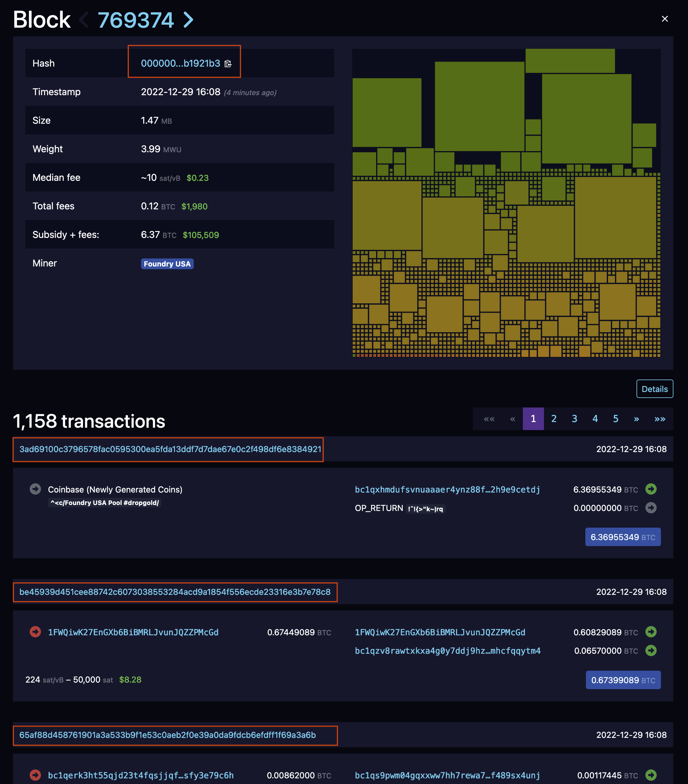This screenshot has width=688, height=784.
Task: Click red input arrow beside 1FWQiwK27 address
Action: click(35, 632)
